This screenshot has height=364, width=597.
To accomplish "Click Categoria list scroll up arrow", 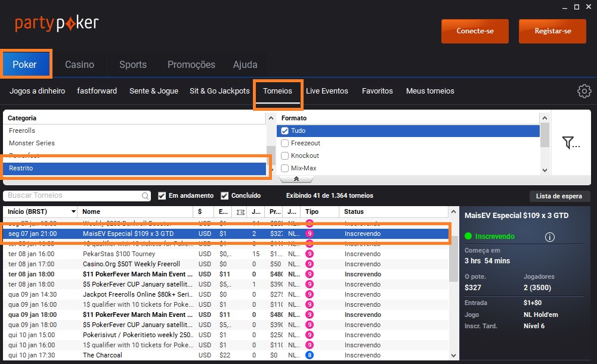I will click(271, 118).
